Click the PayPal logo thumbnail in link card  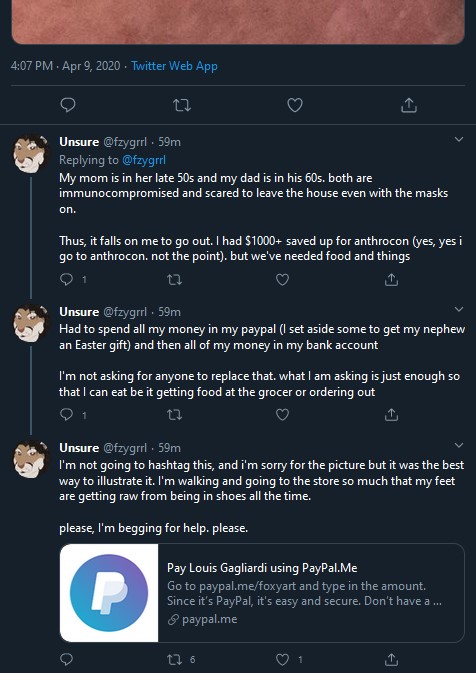[x=109, y=593]
